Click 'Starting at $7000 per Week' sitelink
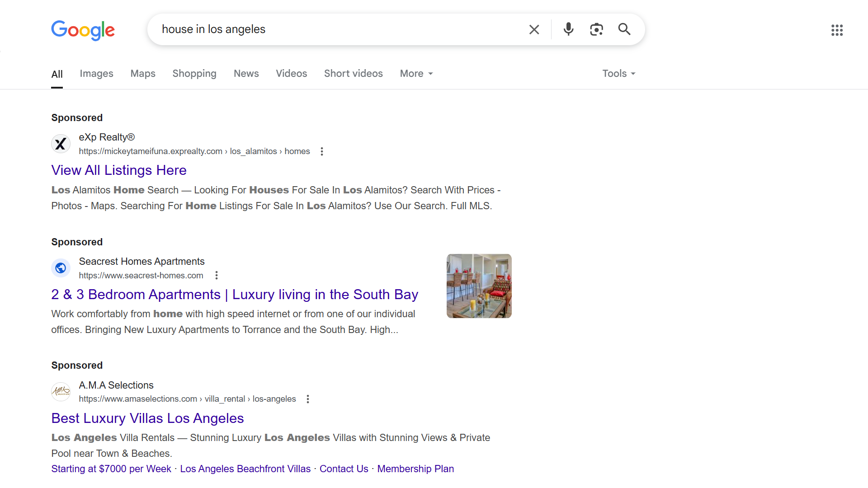The width and height of the screenshot is (868, 488). 111,469
